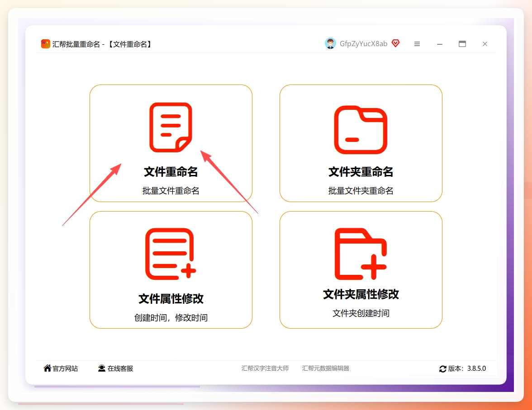Open 在线客服 support link
This screenshot has height=410, width=532.
[x=120, y=368]
